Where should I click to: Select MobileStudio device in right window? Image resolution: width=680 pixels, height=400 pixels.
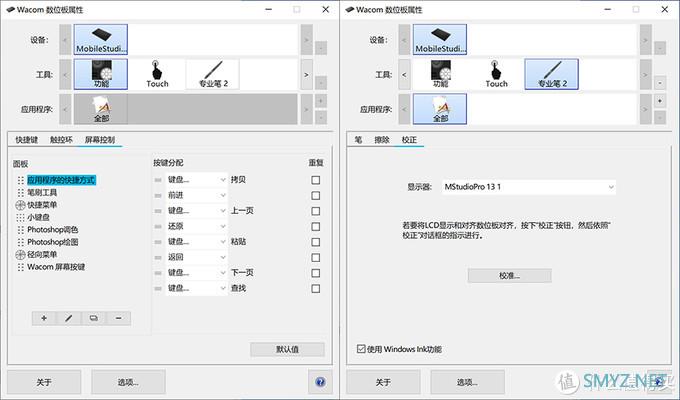[440, 39]
